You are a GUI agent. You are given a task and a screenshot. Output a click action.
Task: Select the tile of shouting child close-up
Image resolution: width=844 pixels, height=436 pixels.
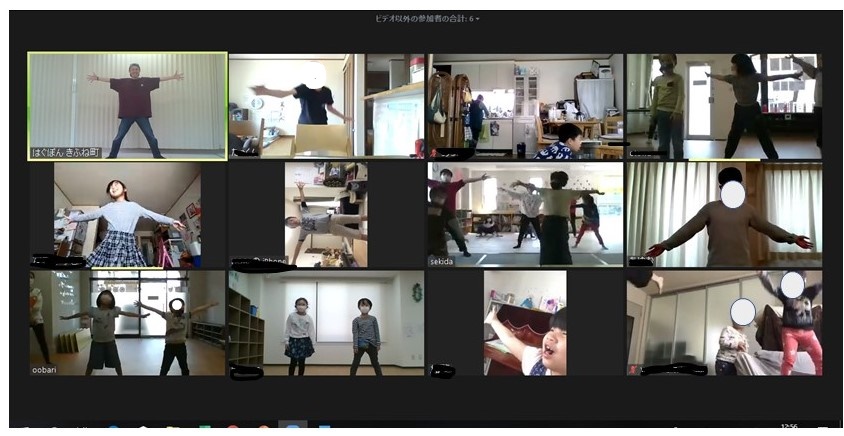(x=525, y=323)
